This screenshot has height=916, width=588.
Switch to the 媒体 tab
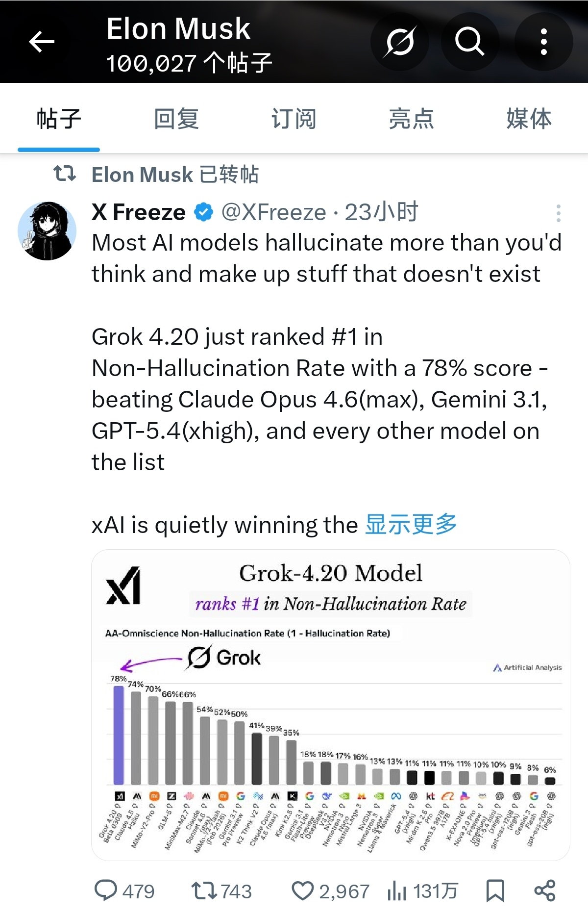click(529, 118)
